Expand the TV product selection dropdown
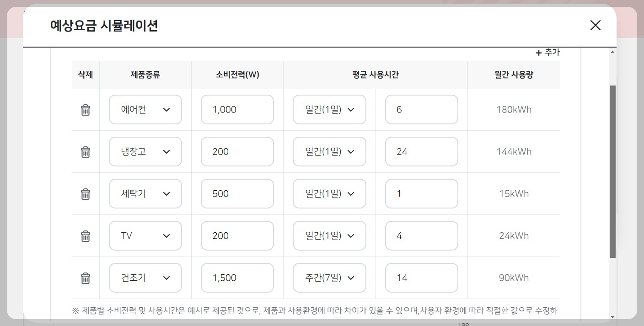644x326 pixels. tap(145, 235)
